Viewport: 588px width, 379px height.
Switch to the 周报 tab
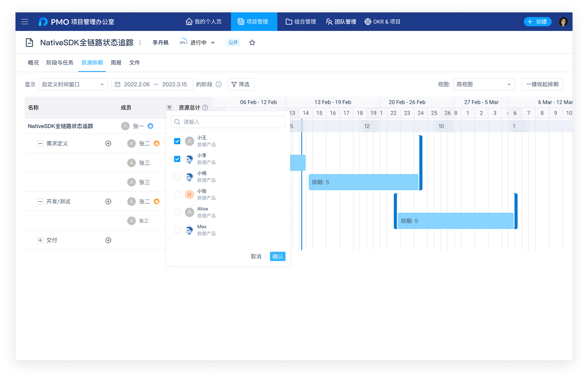pyautogui.click(x=116, y=63)
